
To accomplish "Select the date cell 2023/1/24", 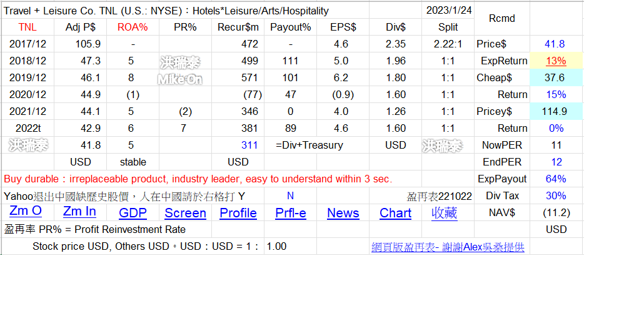I will [448, 10].
